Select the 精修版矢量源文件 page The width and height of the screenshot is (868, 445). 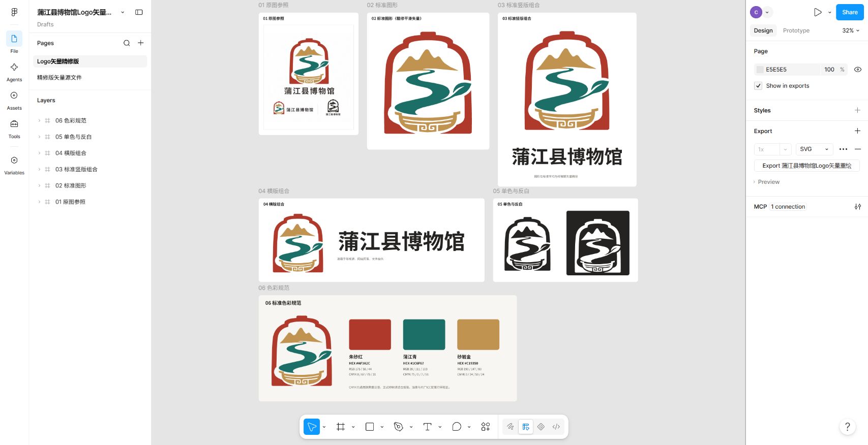[x=90, y=78]
